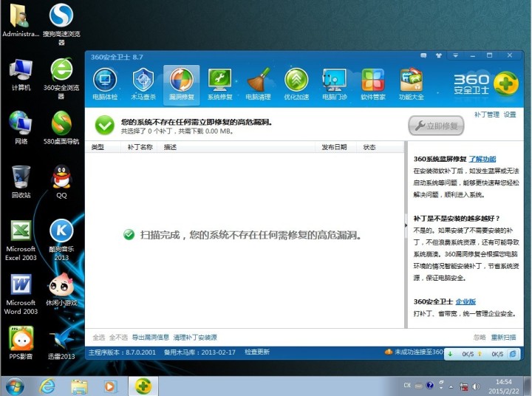Open 电脑门诊 icon
This screenshot has height=396, width=532.
tap(335, 84)
